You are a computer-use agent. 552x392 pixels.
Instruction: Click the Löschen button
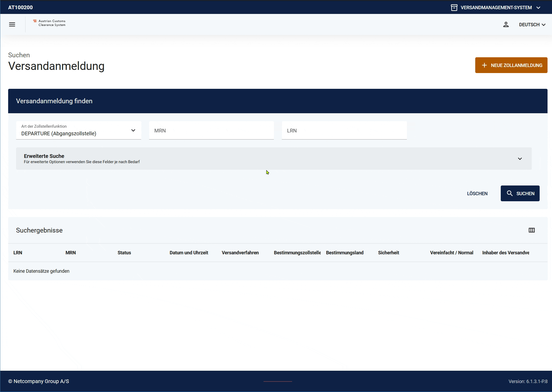(x=477, y=193)
